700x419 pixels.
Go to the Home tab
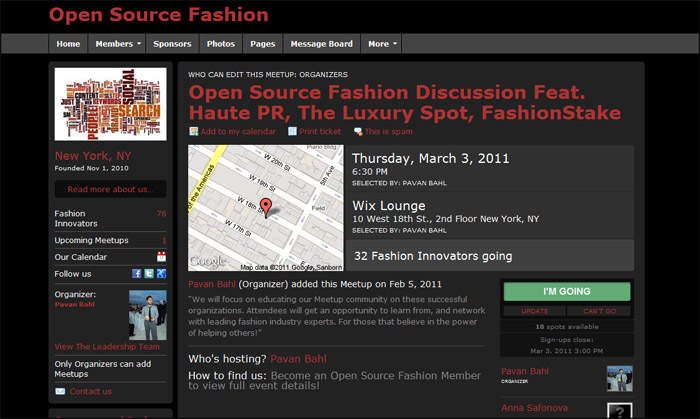coord(68,44)
